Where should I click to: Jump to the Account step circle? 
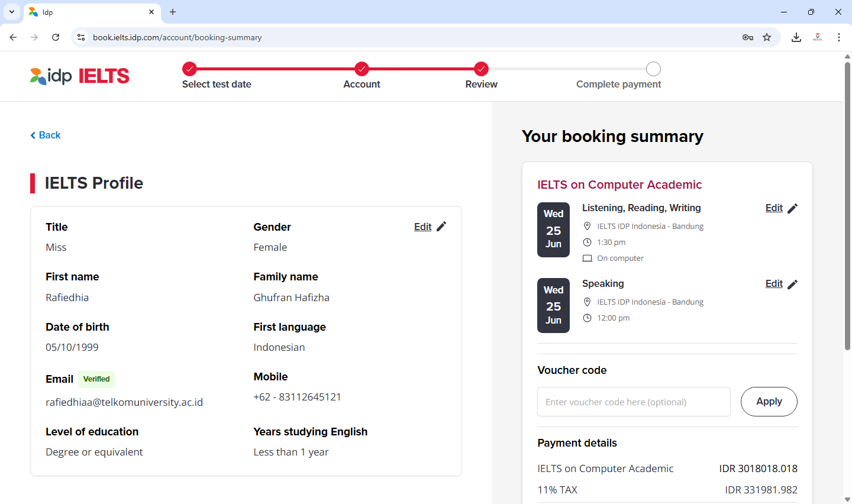(362, 69)
